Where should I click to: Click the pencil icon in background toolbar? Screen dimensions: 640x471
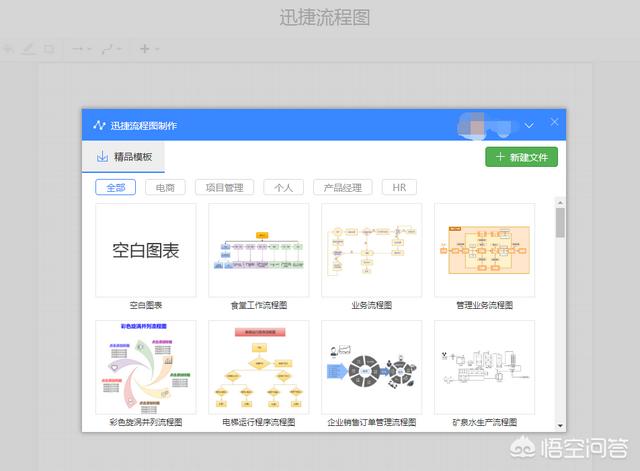pos(28,49)
